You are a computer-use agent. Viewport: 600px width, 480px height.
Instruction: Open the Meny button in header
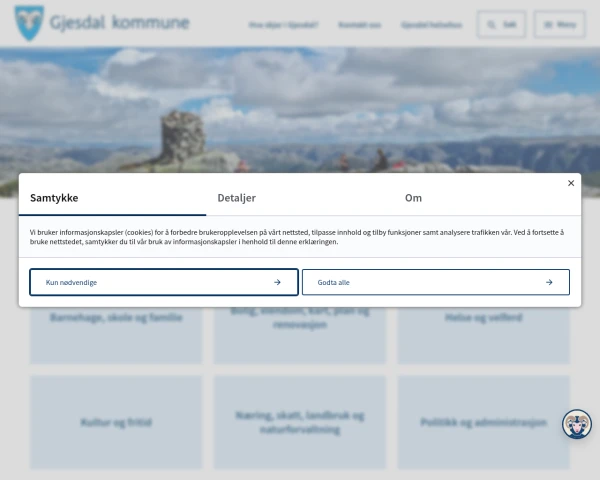click(x=559, y=24)
